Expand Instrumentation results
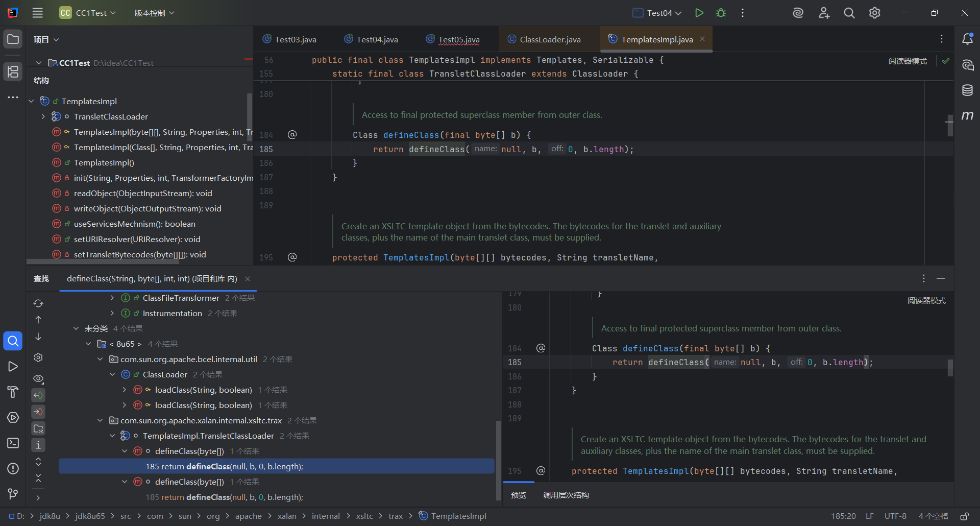The height and width of the screenshot is (526, 980). click(112, 313)
